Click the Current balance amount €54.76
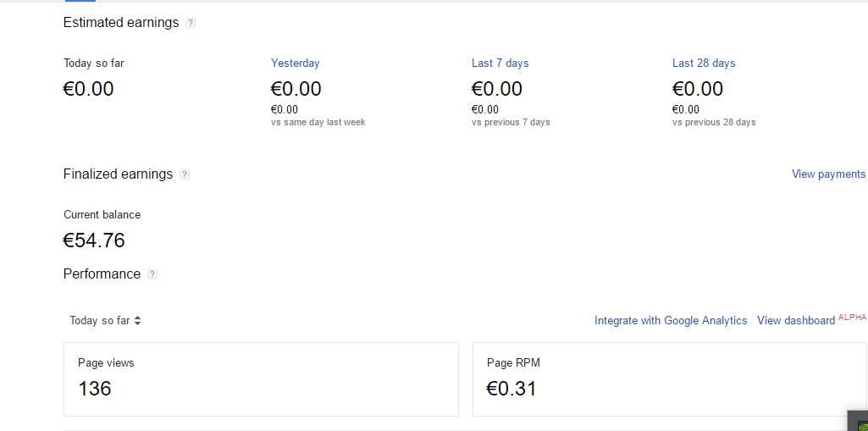 point(94,240)
